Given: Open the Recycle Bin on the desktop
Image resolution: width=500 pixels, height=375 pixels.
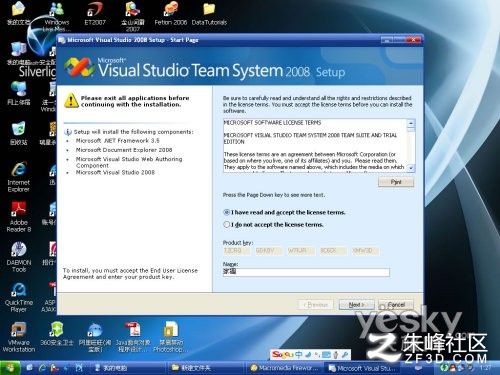Looking at the screenshot, I should click(18, 133).
